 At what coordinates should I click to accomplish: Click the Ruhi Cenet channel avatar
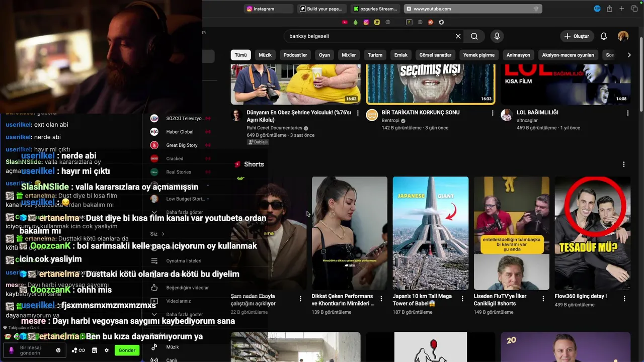(x=236, y=115)
